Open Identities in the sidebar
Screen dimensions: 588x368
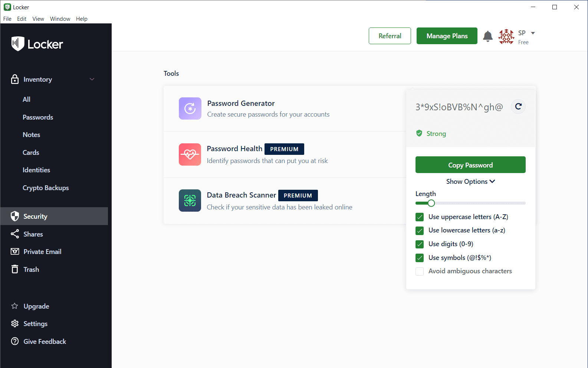coord(36,170)
